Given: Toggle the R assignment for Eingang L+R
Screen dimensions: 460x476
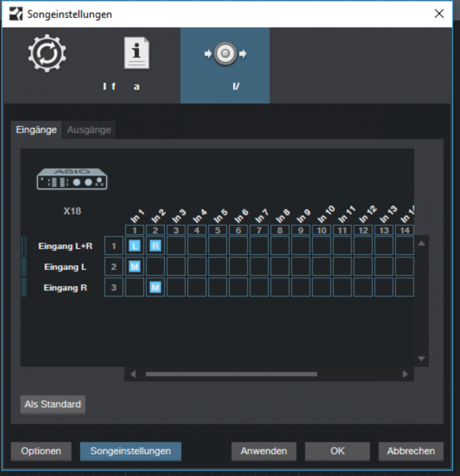Looking at the screenshot, I should coord(155,245).
